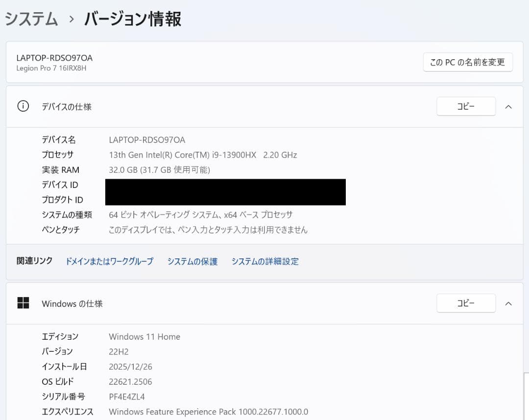Click the Windows 11 Home edition text
Image resolution: width=529 pixels, height=420 pixels.
[144, 337]
